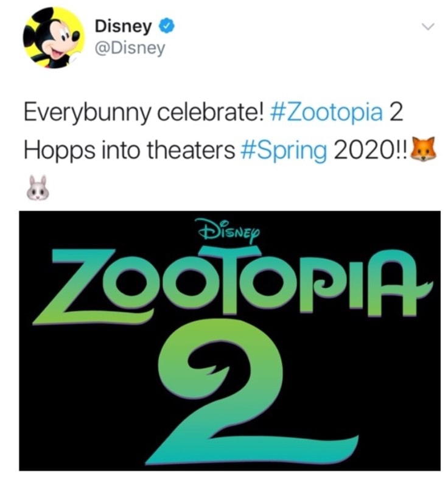Click the @Disney handle
The image size is (448, 485).
pyautogui.click(x=130, y=49)
